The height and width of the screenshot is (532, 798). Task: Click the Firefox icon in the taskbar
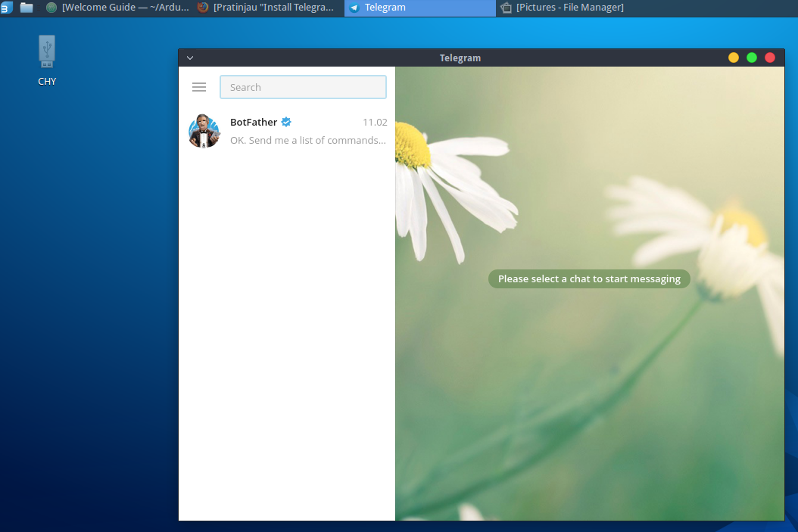click(203, 8)
